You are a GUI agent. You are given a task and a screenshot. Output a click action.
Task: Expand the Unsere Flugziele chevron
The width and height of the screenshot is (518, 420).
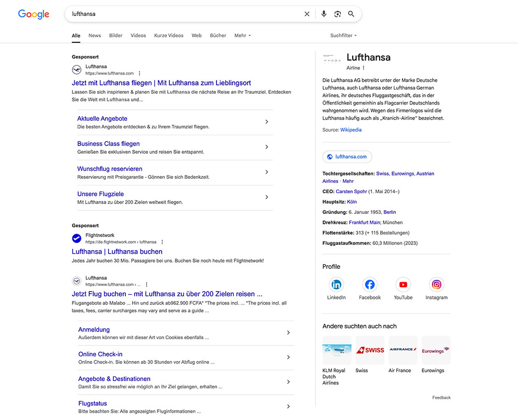(x=267, y=197)
